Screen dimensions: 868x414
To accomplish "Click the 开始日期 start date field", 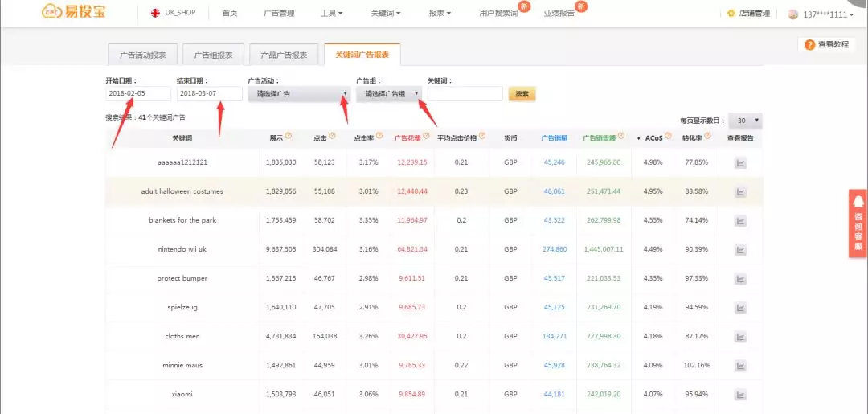I will point(137,94).
